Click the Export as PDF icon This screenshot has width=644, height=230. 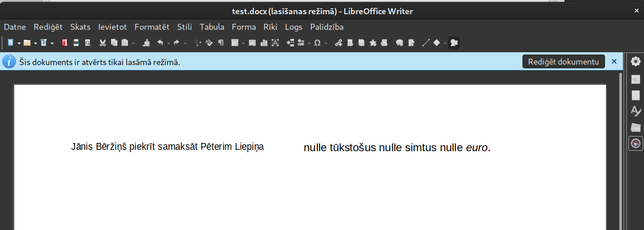[x=65, y=43]
